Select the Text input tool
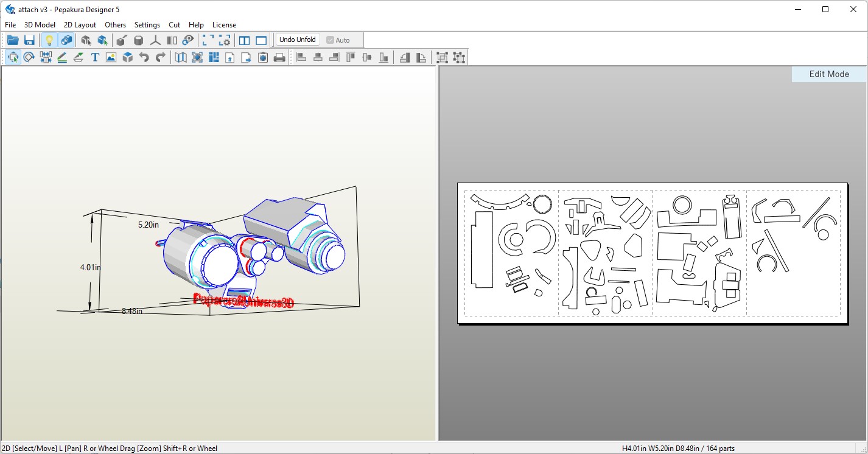 [x=95, y=57]
